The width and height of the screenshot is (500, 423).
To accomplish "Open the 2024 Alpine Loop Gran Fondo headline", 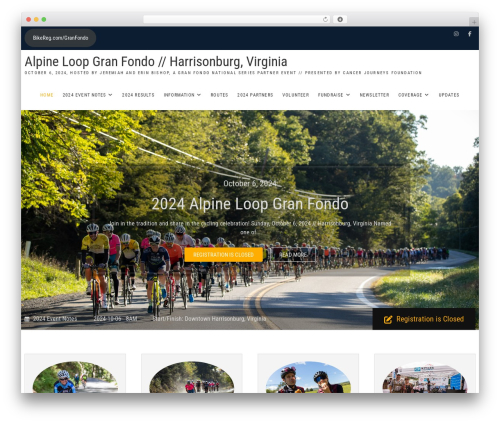I will coord(250,204).
